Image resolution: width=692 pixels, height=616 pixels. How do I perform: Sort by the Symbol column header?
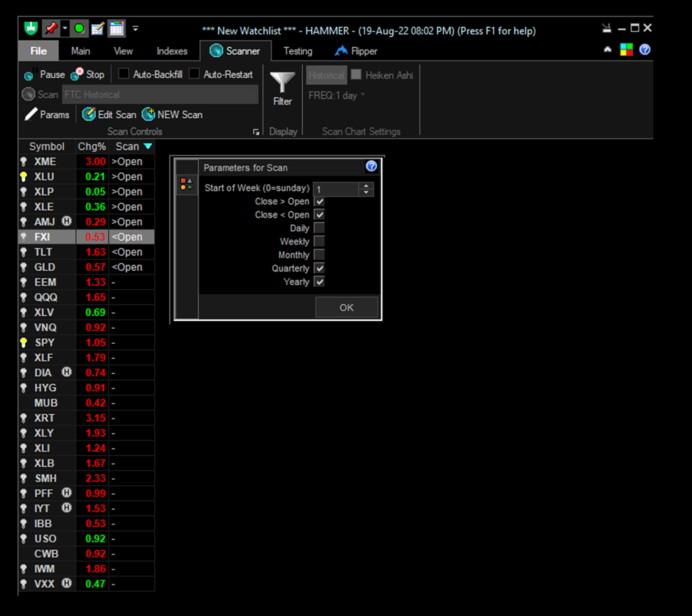pos(47,147)
